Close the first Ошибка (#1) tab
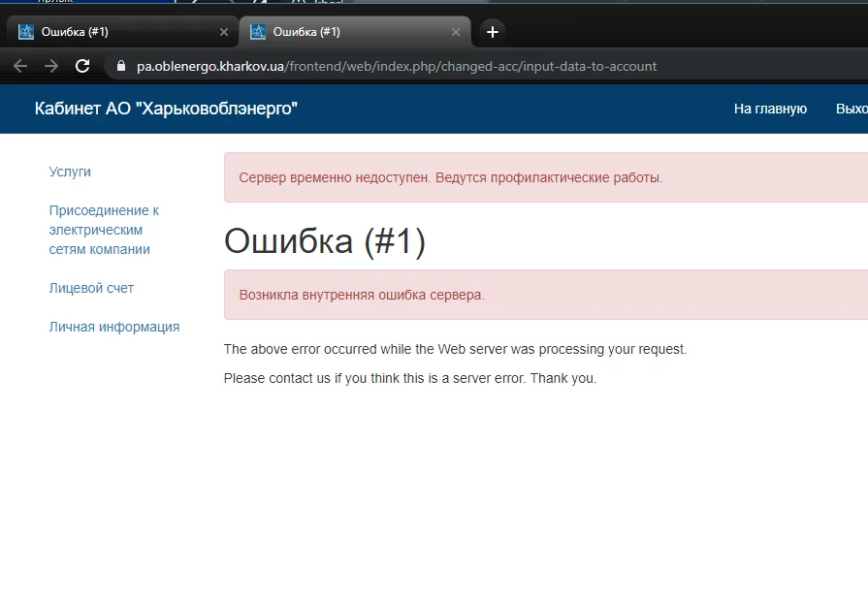This screenshot has height=600, width=868. 224,32
